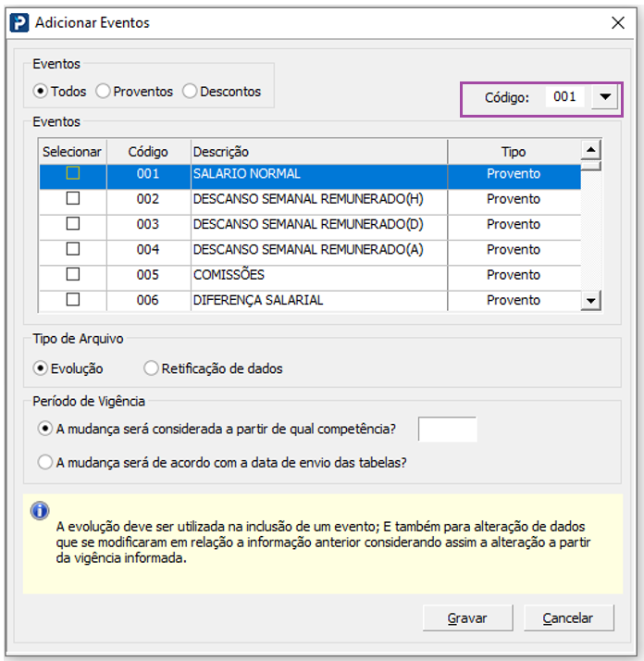Screen dimensions: 644x661
Task: Select the Evolução radio button
Action: [x=40, y=368]
